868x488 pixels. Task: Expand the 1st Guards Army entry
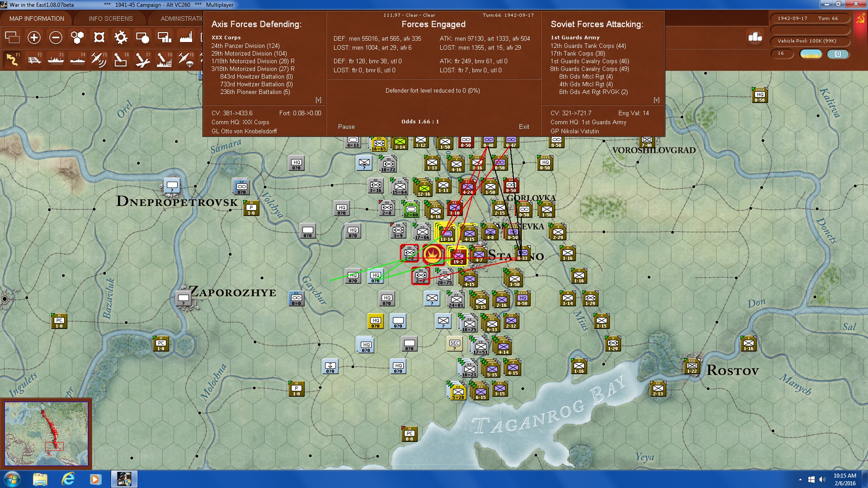[x=575, y=38]
